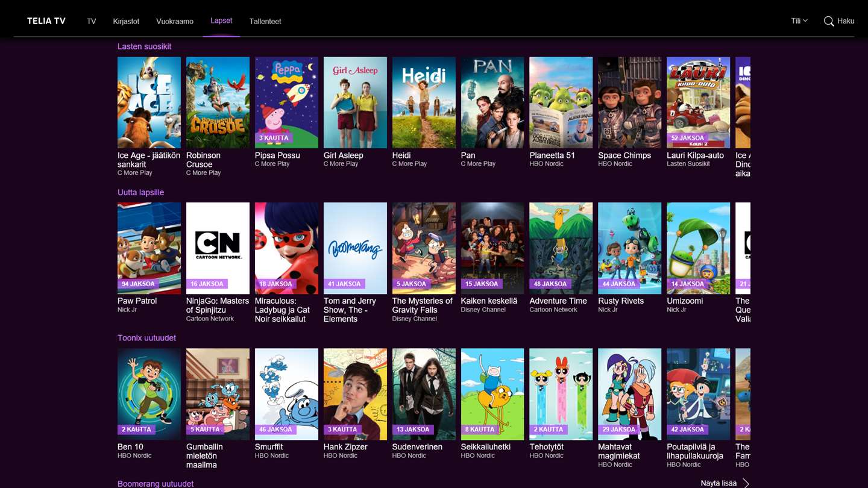This screenshot has width=868, height=488.
Task: Click the Telia TV logo
Action: (46, 21)
